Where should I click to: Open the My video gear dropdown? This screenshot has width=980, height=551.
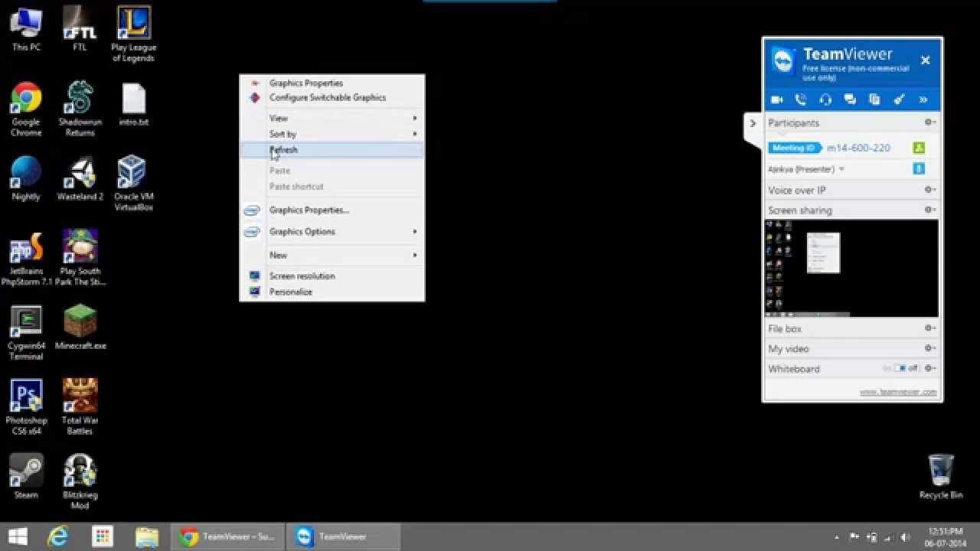929,348
